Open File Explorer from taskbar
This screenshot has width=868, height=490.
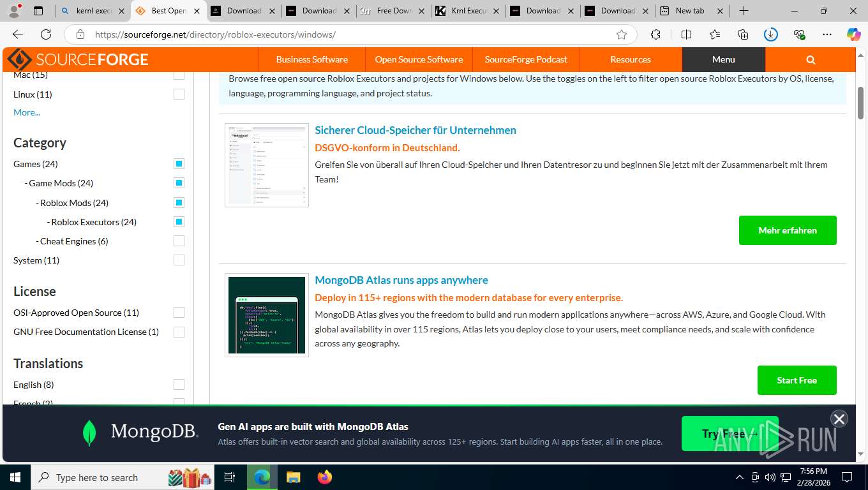tap(293, 477)
